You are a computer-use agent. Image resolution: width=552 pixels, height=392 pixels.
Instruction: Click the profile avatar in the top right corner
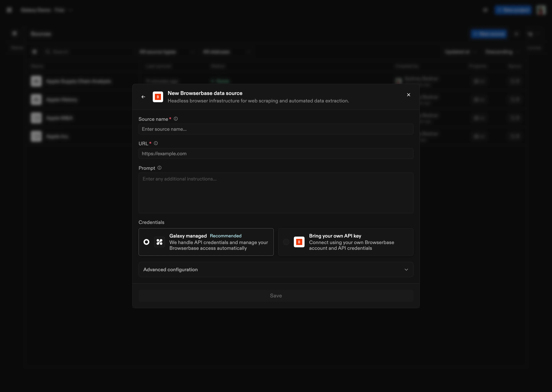[541, 10]
